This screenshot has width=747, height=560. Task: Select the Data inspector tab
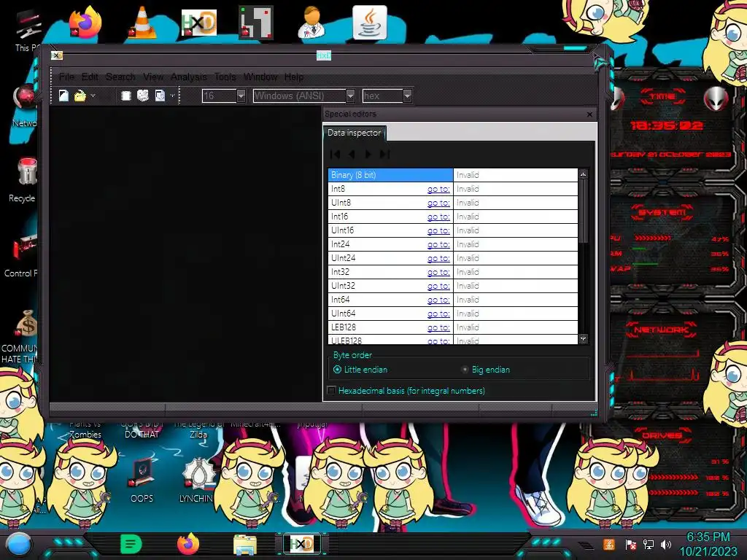pos(354,133)
